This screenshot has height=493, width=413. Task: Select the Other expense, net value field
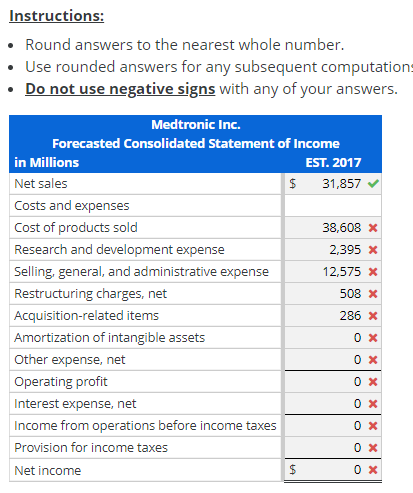tap(333, 360)
